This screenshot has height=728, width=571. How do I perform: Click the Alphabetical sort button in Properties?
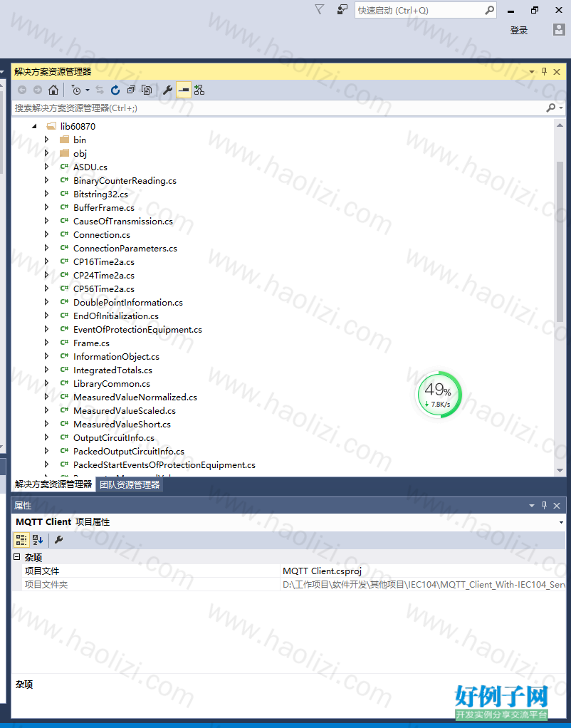click(38, 539)
